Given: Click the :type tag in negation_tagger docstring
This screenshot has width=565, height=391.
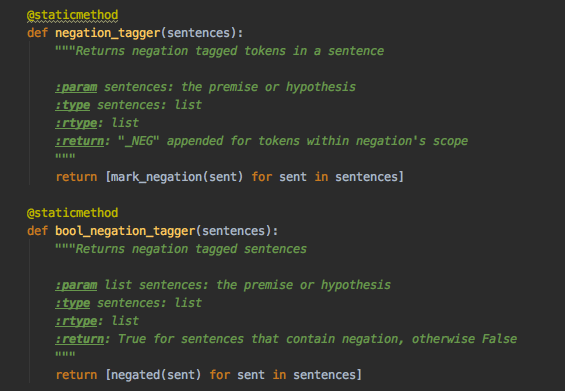Looking at the screenshot, I should coord(72,105).
